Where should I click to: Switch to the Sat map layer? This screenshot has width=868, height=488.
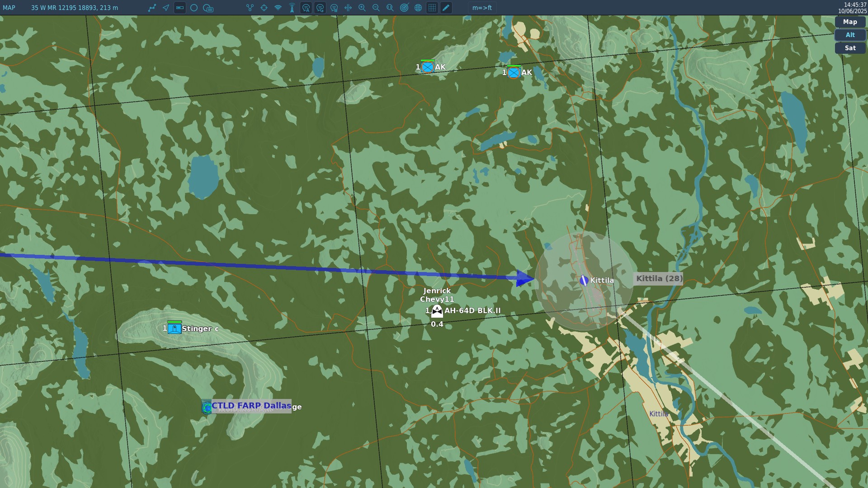coord(850,48)
